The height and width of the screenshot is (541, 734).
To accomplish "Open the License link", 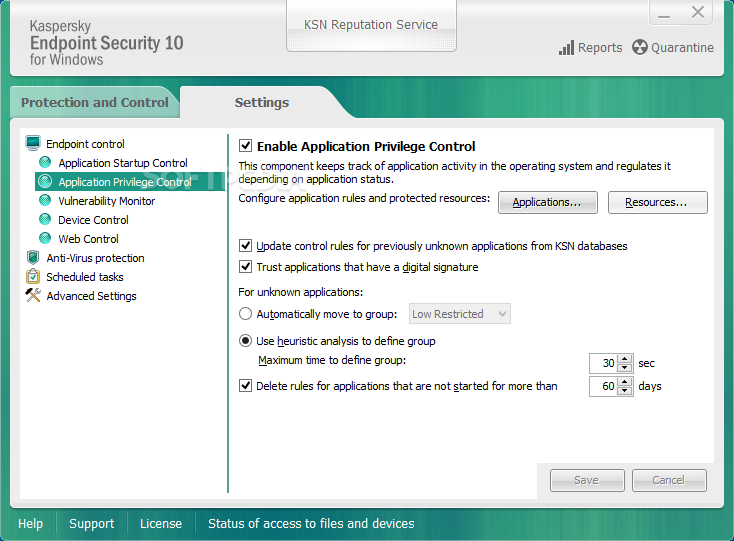I will [x=161, y=523].
